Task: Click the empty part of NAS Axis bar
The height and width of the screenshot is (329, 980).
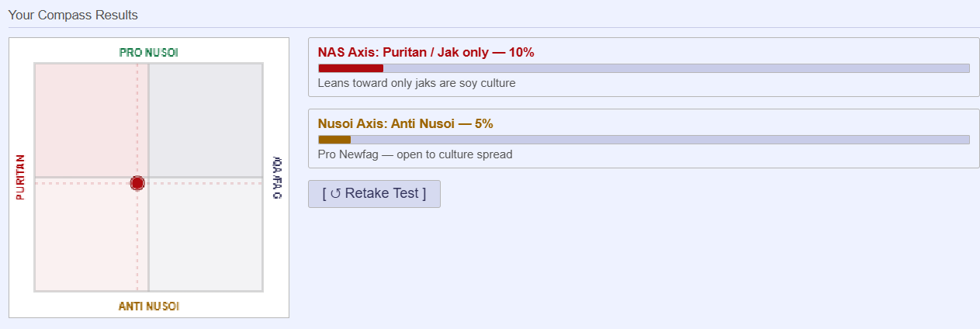Action: (x=675, y=68)
